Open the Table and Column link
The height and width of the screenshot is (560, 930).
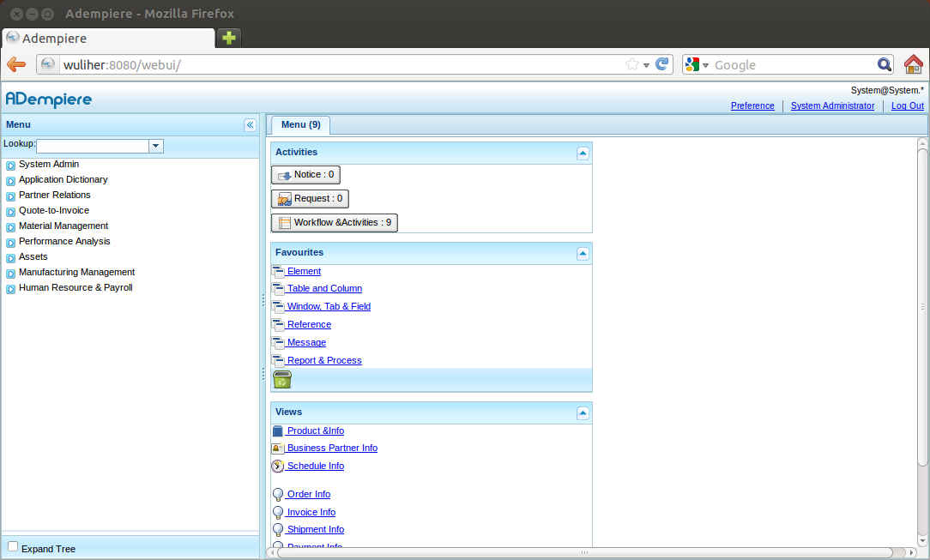(x=324, y=288)
